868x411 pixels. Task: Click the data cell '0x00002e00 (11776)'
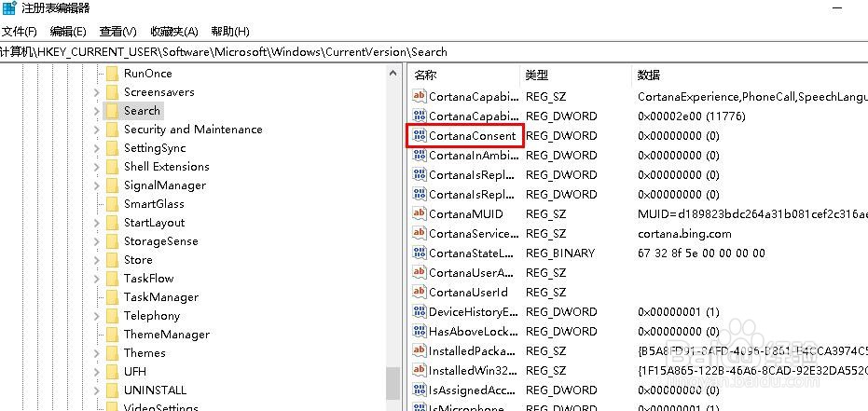692,116
